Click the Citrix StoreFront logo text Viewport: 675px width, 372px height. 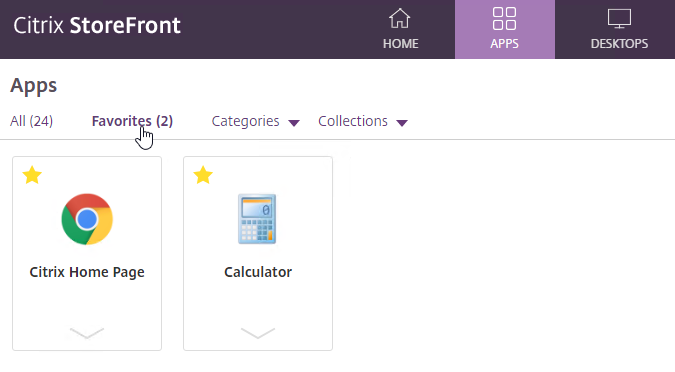[x=97, y=25]
